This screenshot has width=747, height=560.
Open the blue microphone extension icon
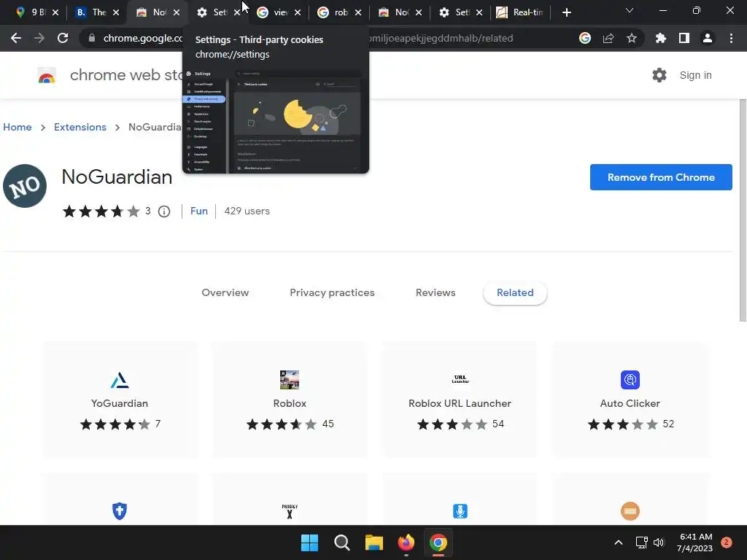point(460,511)
